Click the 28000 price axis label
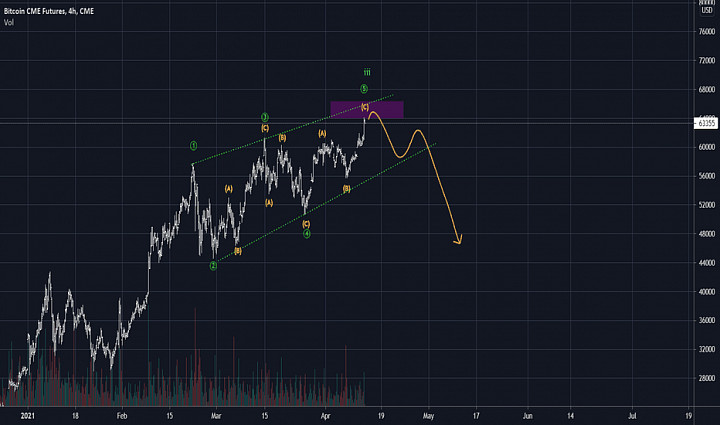The height and width of the screenshot is (425, 720). [707, 378]
